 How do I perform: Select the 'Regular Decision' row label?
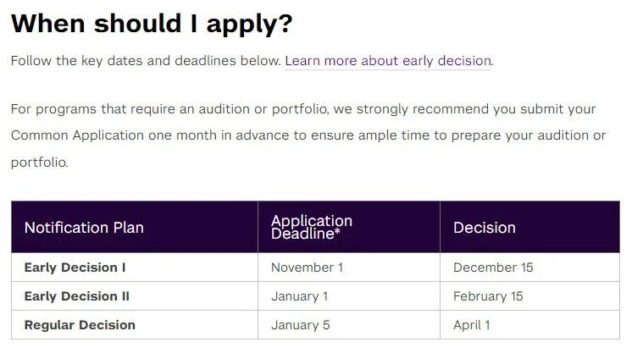point(80,325)
